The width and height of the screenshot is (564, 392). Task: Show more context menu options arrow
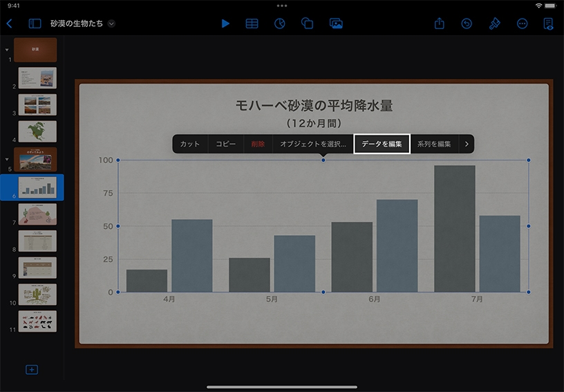(x=467, y=144)
